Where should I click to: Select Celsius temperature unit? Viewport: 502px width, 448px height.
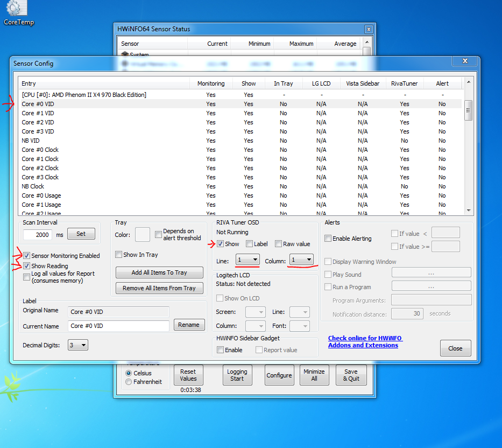coord(129,373)
